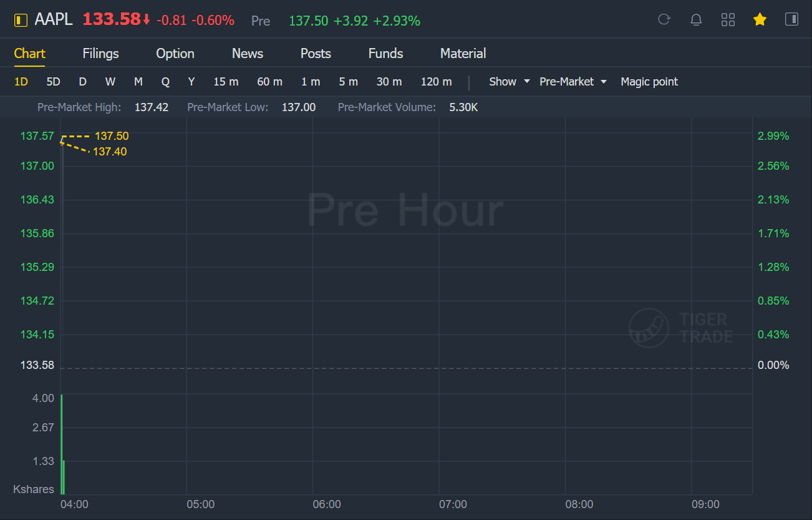Open the Posts tab
The width and height of the screenshot is (812, 520).
(x=316, y=54)
